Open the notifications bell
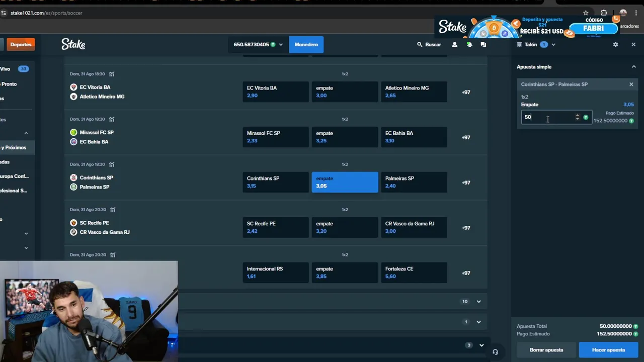 tap(469, 44)
